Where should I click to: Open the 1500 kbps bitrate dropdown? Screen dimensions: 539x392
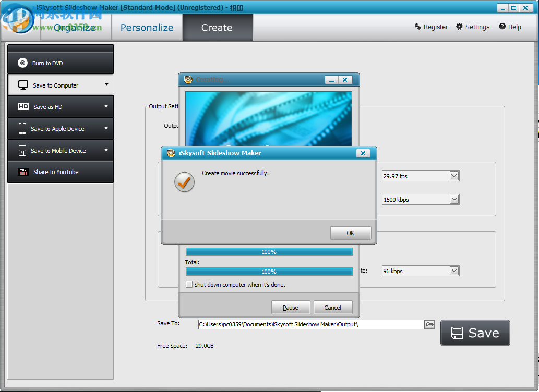[x=453, y=199]
